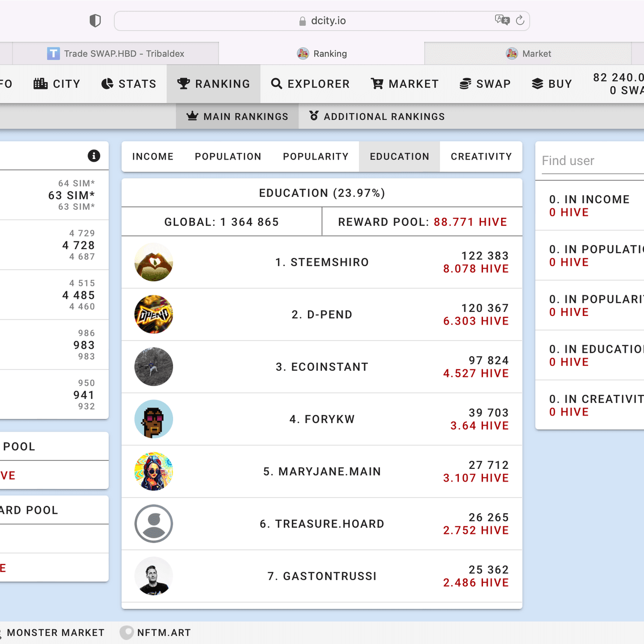
Task: Select the Population ranking tab
Action: click(x=228, y=156)
